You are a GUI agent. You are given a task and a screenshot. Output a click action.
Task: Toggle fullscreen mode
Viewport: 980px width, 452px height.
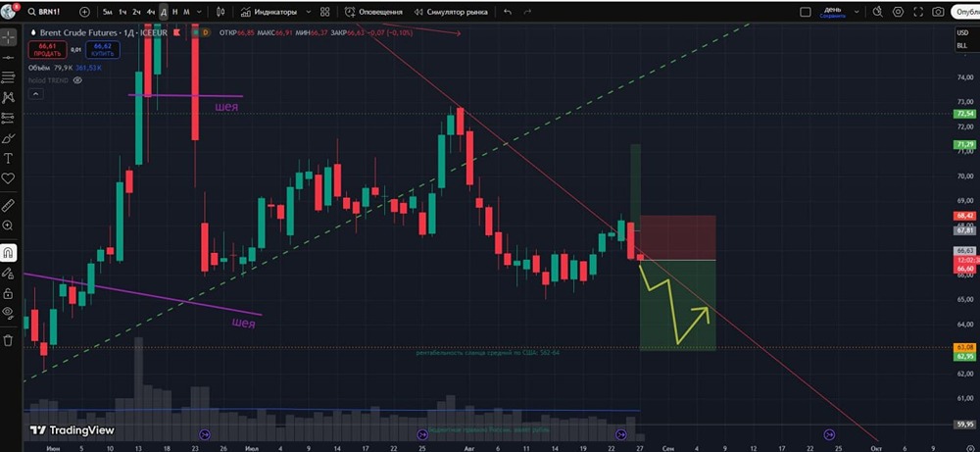pyautogui.click(x=918, y=12)
